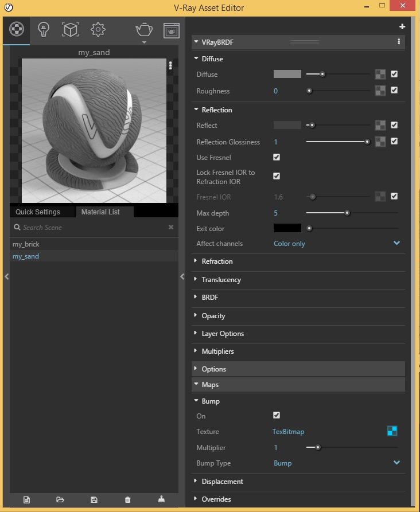This screenshot has width=420, height=512.
Task: Turn off the Bump On checkbox
Action: coord(277,415)
